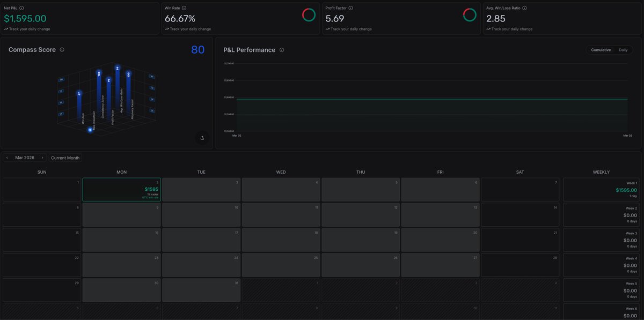Go to the previous month arrow
This screenshot has height=320, width=644.
point(7,158)
